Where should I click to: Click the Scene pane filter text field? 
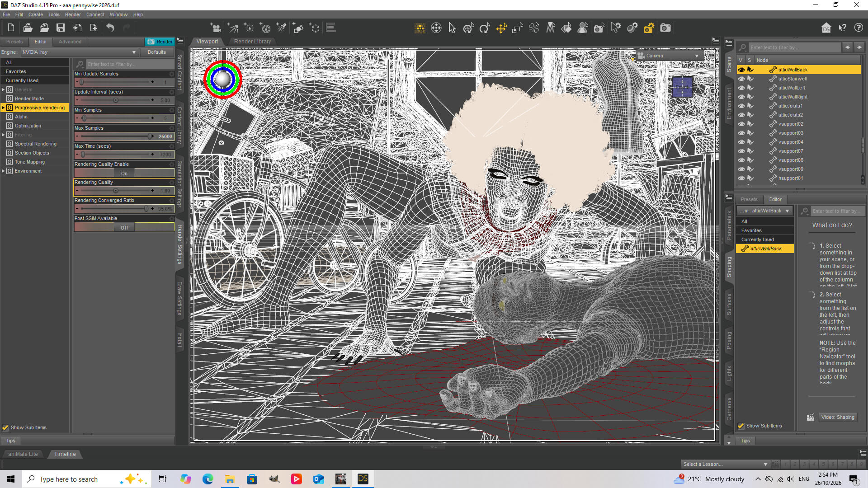coord(794,47)
